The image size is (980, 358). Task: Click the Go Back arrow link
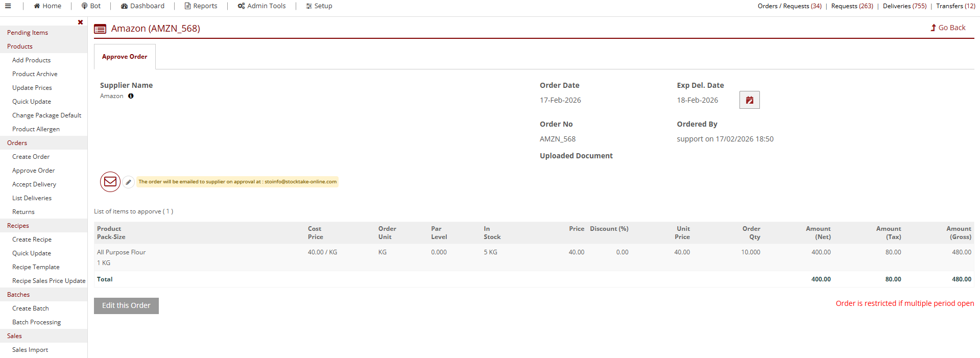948,28
